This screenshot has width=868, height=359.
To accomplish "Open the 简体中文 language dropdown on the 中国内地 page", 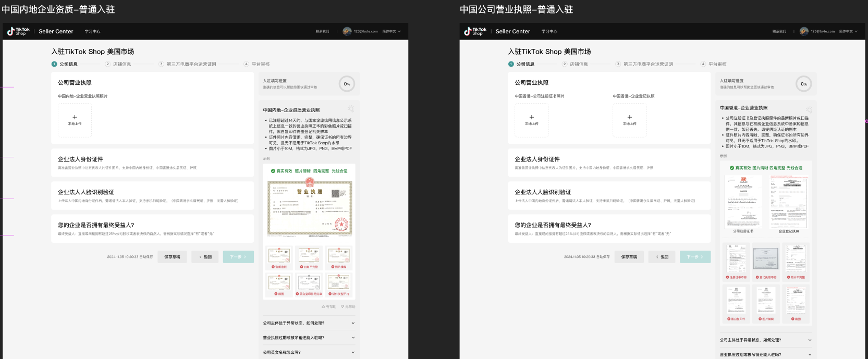I will 392,31.
